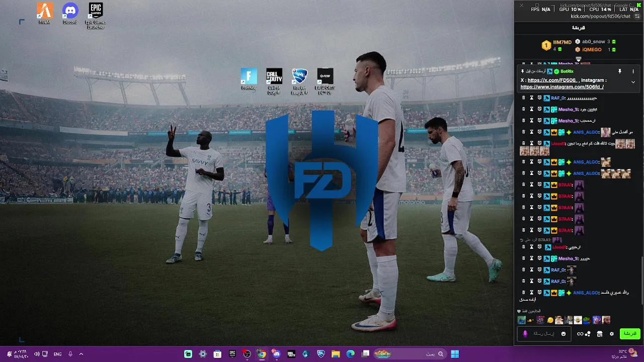
Task: Expand the leaderboard handle below IIIM7MD
Action: (x=579, y=59)
